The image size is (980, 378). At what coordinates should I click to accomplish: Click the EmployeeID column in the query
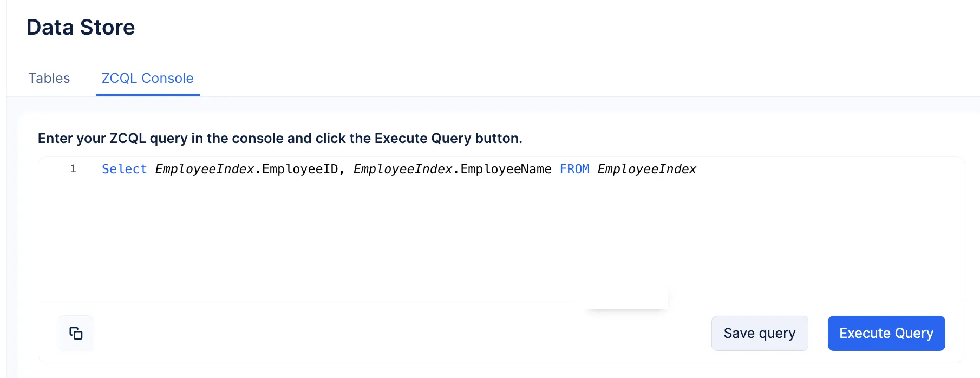[x=300, y=169]
